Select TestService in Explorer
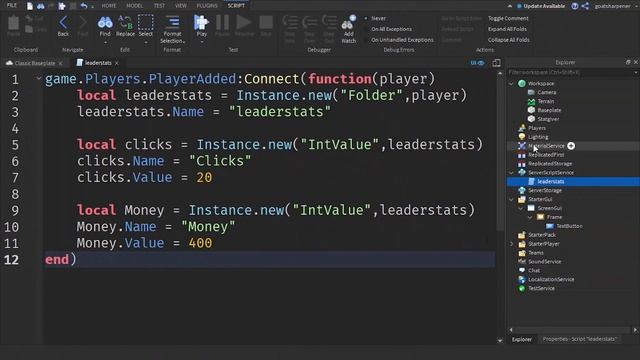This screenshot has height=360, width=640. (541, 288)
